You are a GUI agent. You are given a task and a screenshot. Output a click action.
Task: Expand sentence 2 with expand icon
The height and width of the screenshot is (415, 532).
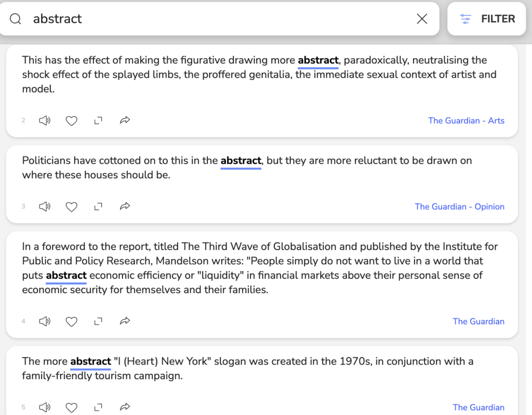point(98,121)
